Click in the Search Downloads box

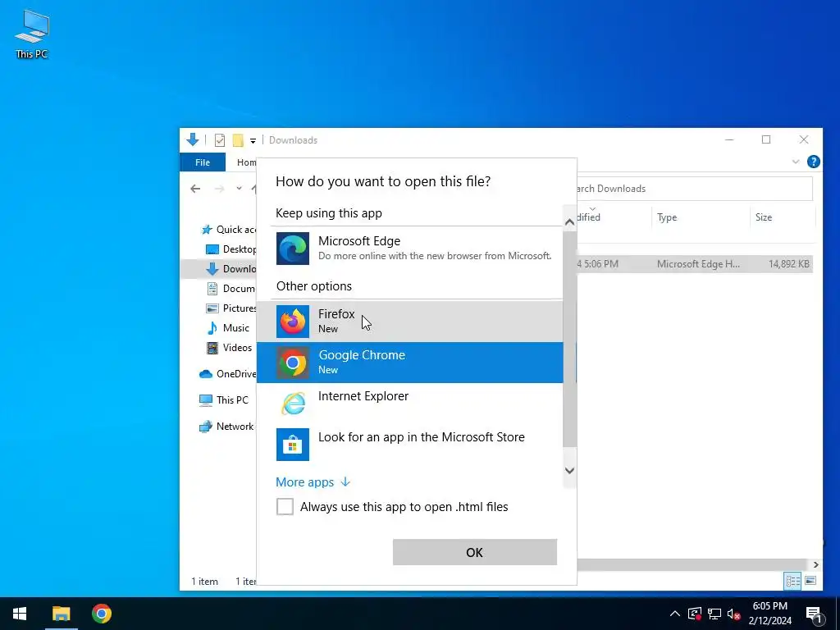pyautogui.click(x=695, y=189)
